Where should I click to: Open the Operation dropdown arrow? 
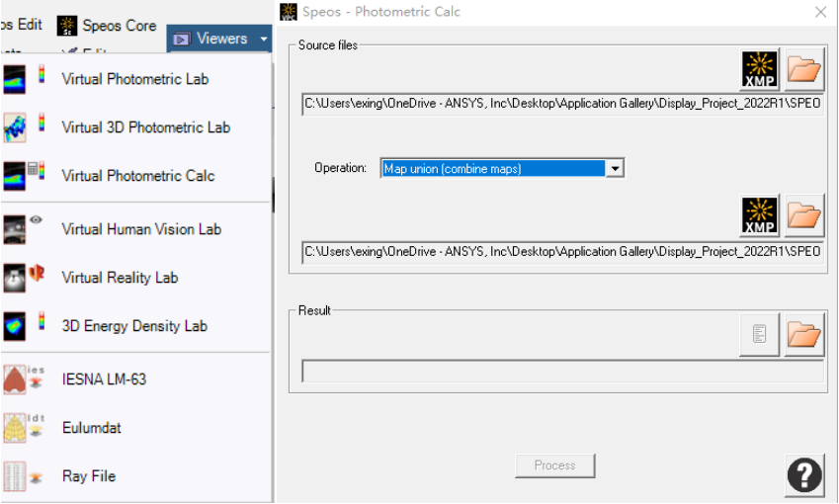(x=615, y=169)
